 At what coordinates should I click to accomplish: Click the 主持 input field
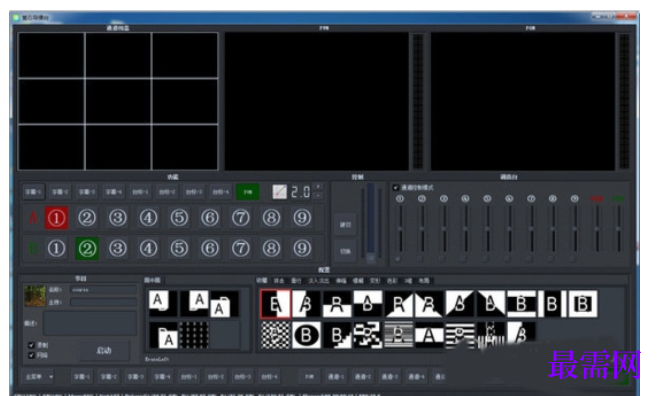[104, 302]
